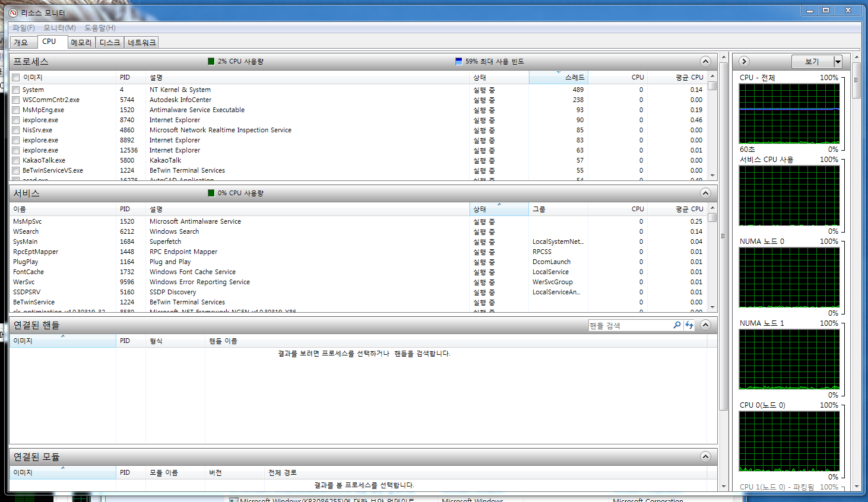Click the 서비스 CPU 사용 graph
Viewport: 868px width, 502px height.
(x=789, y=195)
